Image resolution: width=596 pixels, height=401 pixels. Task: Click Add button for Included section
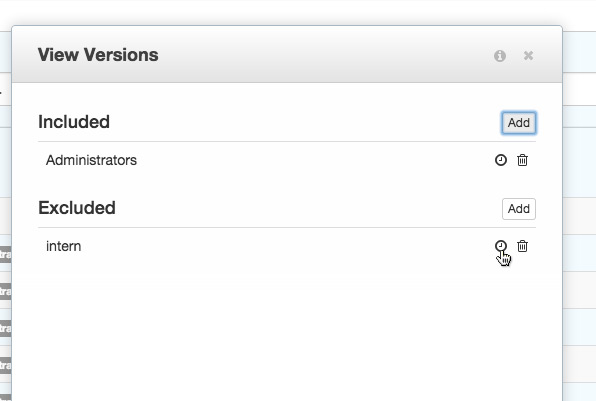point(518,123)
